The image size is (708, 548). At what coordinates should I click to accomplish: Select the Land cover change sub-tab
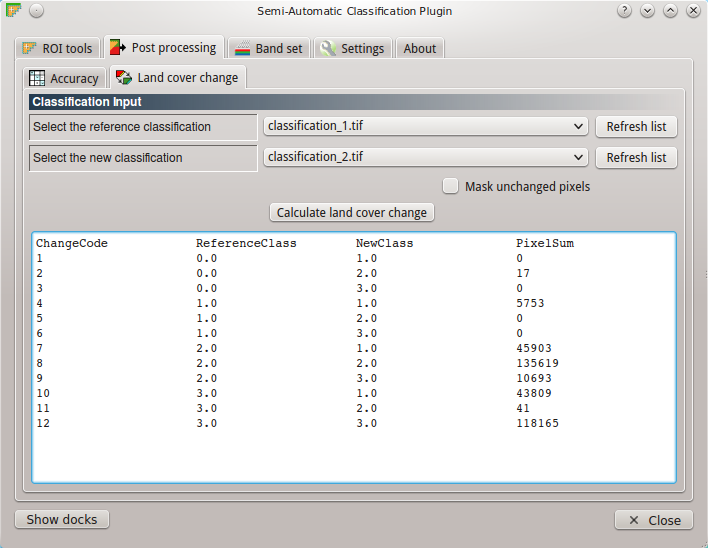tap(178, 77)
